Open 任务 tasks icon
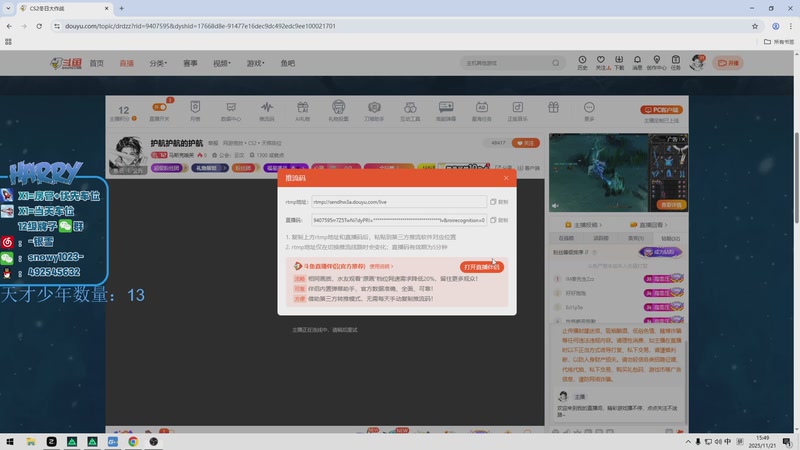The height and width of the screenshot is (450, 800). pos(676,63)
